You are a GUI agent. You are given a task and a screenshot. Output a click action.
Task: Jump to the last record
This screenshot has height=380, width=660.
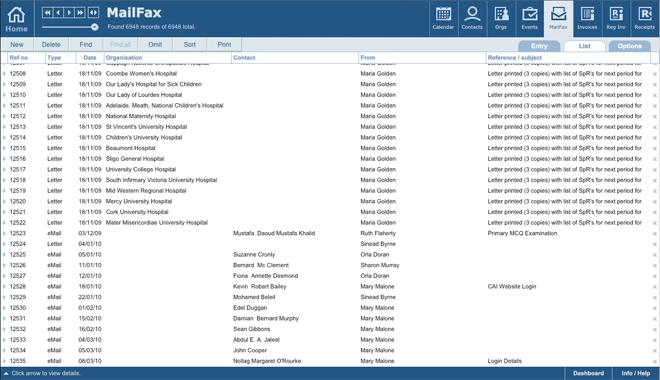(x=80, y=13)
